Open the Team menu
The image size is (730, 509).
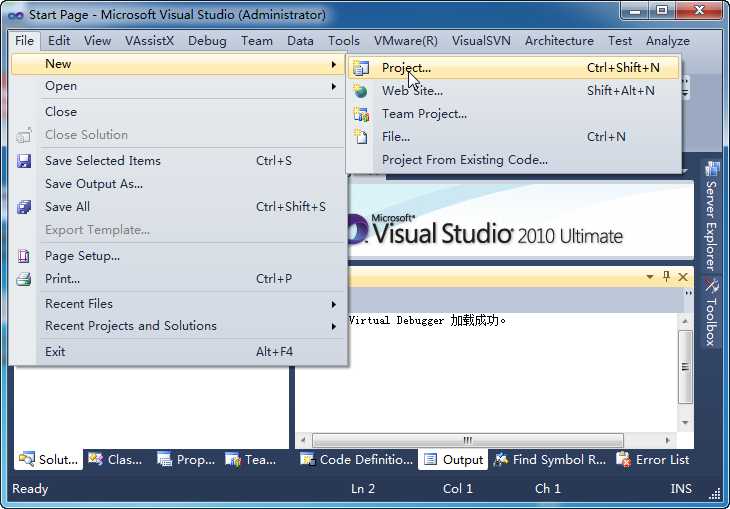click(257, 41)
